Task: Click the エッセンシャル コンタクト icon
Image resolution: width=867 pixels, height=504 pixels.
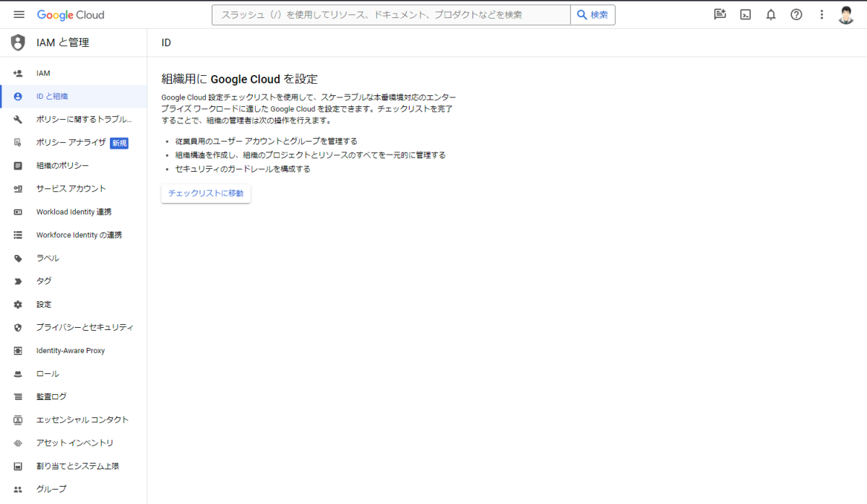Action: (x=18, y=420)
